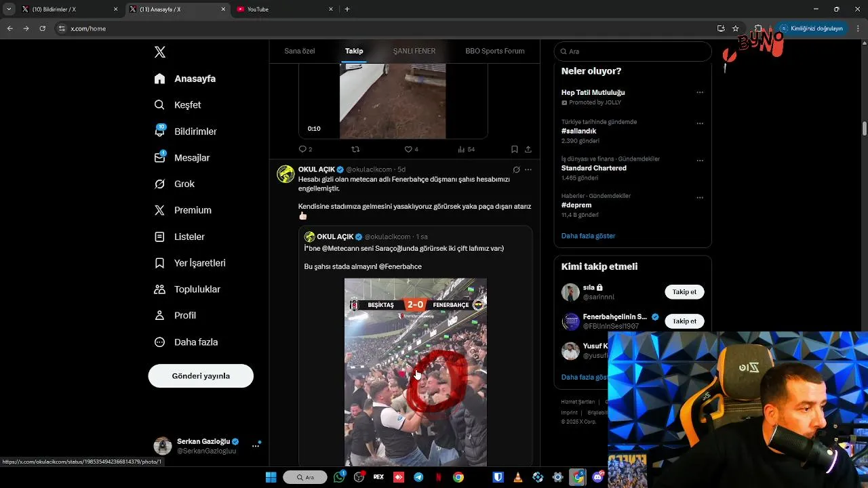Screen dimensions: 868x488
Task: Go to Anasayfa in the sidebar
Action: (x=185, y=79)
